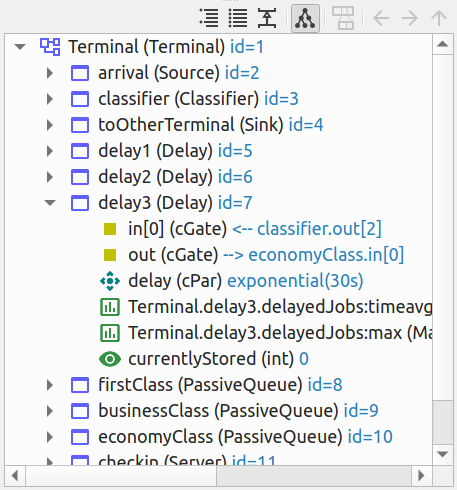Select the toOtherTerminal (Sink) item

(191, 125)
